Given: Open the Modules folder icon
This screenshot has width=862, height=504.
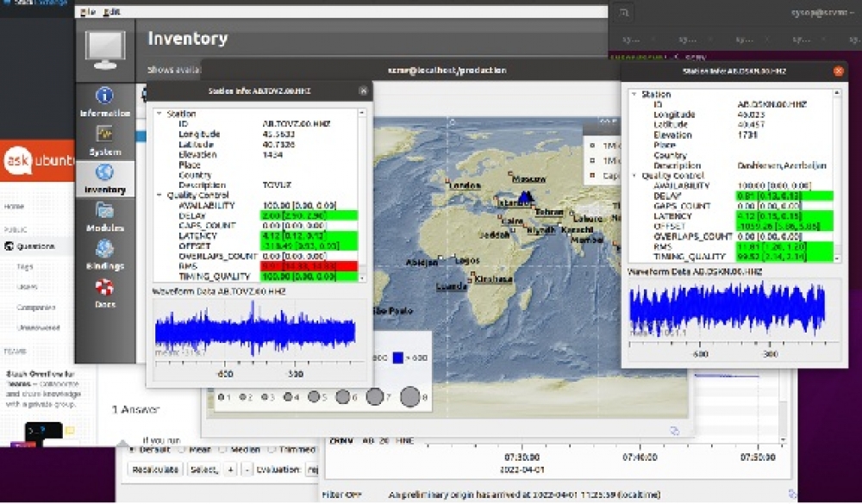Looking at the screenshot, I should tap(104, 210).
